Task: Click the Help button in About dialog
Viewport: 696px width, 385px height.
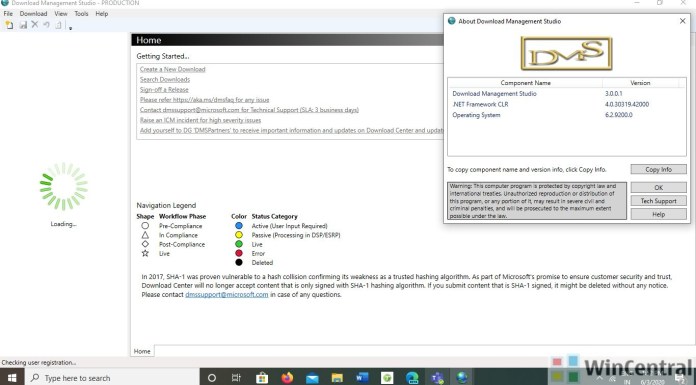Action: 658,214
